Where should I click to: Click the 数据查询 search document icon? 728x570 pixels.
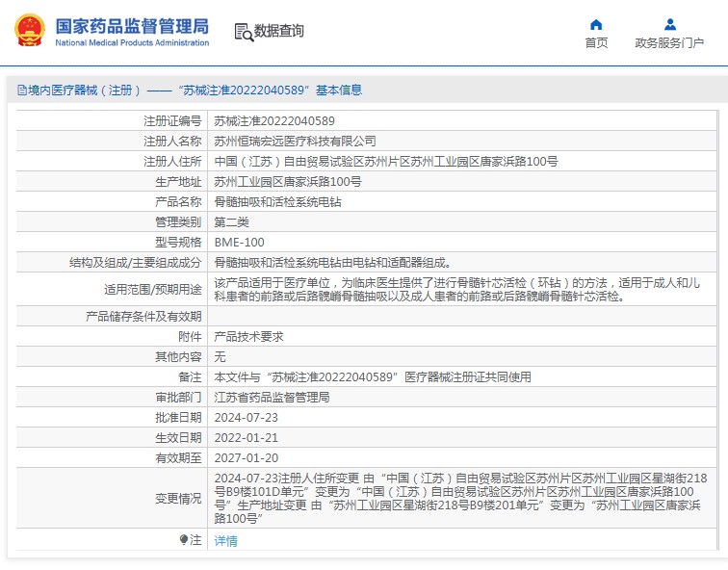(x=244, y=32)
